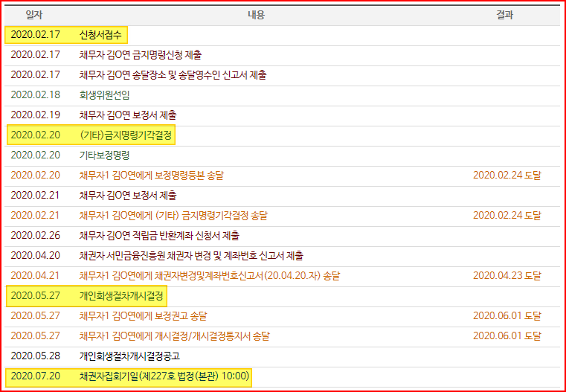Image resolution: width=566 pixels, height=392 pixels.
Task: Open the (기타)금지명령기각결정 entry
Action: [x=126, y=135]
